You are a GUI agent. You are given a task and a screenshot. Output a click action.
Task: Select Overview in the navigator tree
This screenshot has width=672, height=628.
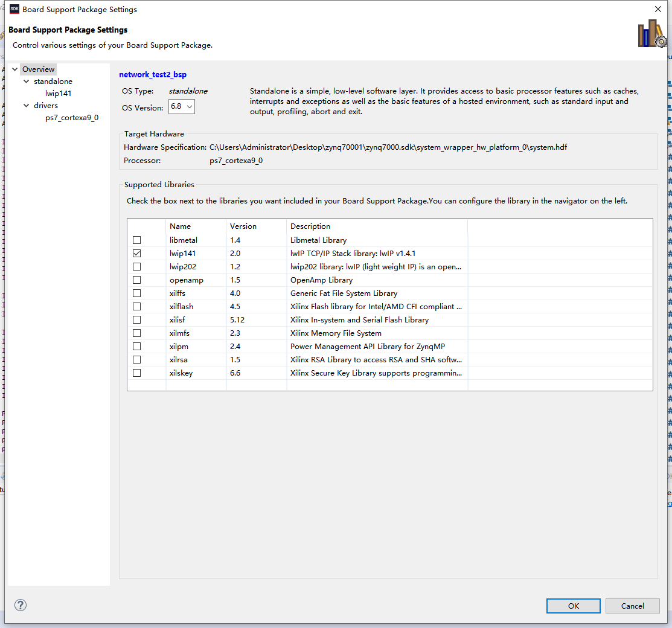[x=38, y=69]
